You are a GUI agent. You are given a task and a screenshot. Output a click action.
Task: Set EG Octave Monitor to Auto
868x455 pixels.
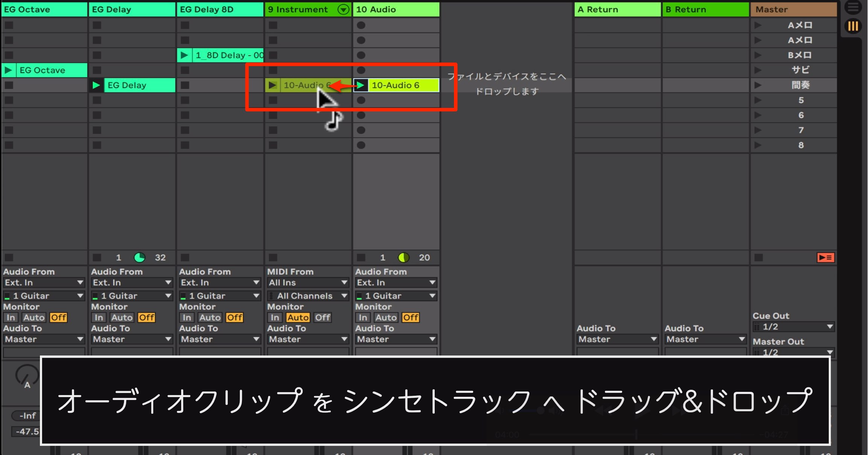click(34, 317)
